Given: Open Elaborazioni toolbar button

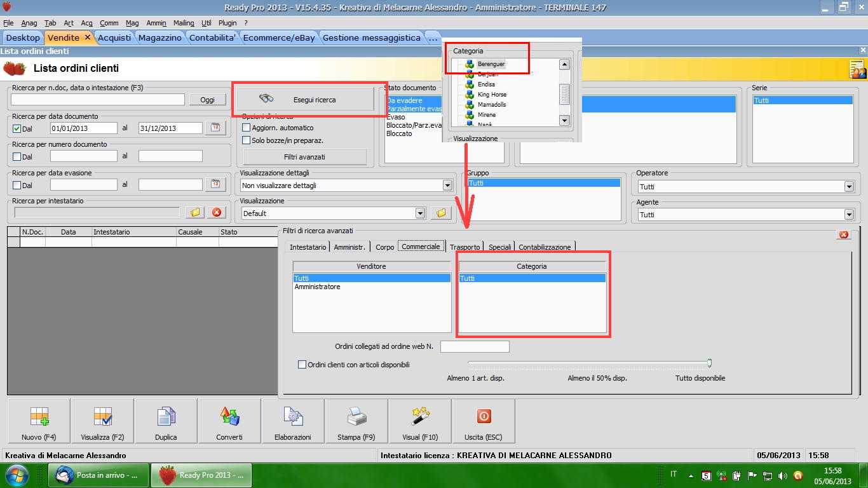Looking at the screenshot, I should pos(293,421).
